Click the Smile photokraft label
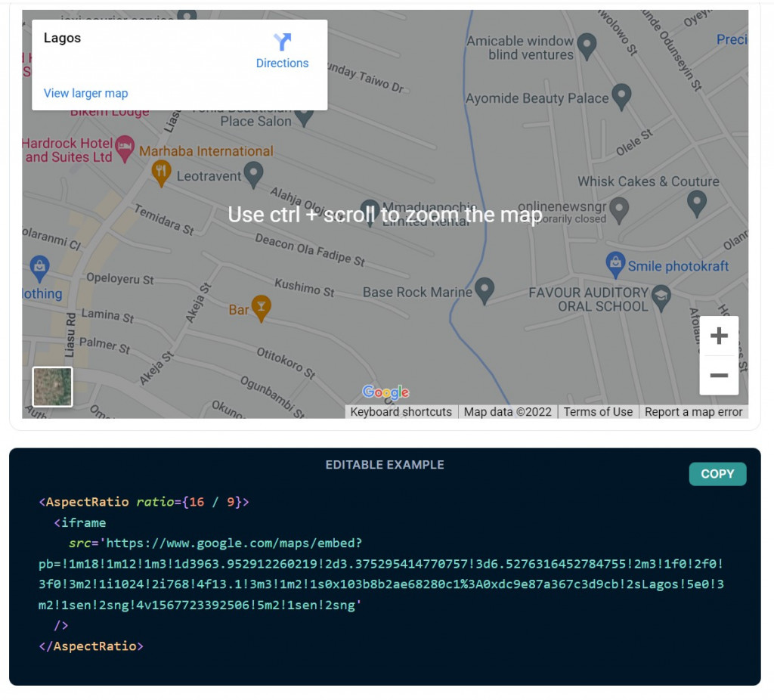 (x=678, y=266)
